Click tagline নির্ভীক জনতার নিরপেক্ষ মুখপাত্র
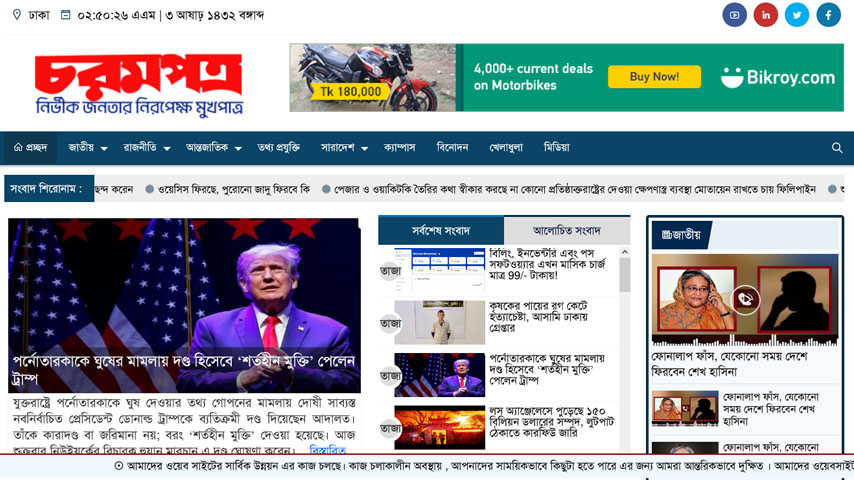The height and width of the screenshot is (480, 854). click(139, 106)
